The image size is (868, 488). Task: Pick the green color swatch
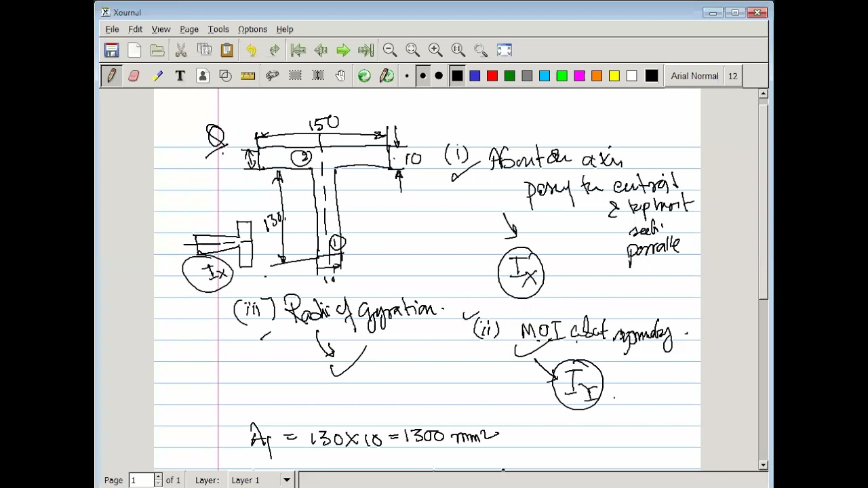coord(509,76)
